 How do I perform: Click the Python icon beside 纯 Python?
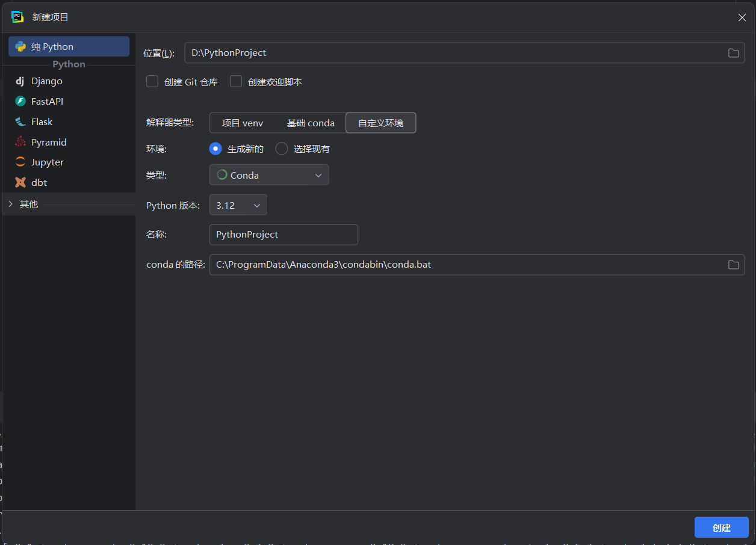20,46
